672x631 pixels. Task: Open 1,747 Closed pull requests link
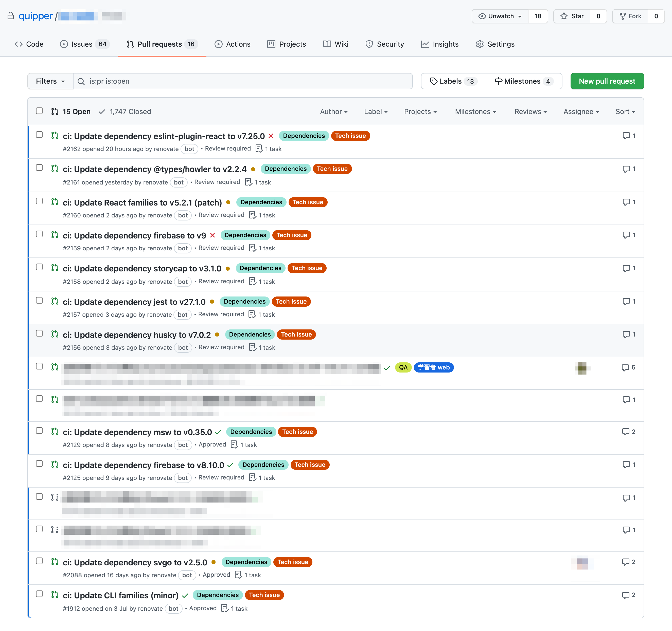click(125, 112)
